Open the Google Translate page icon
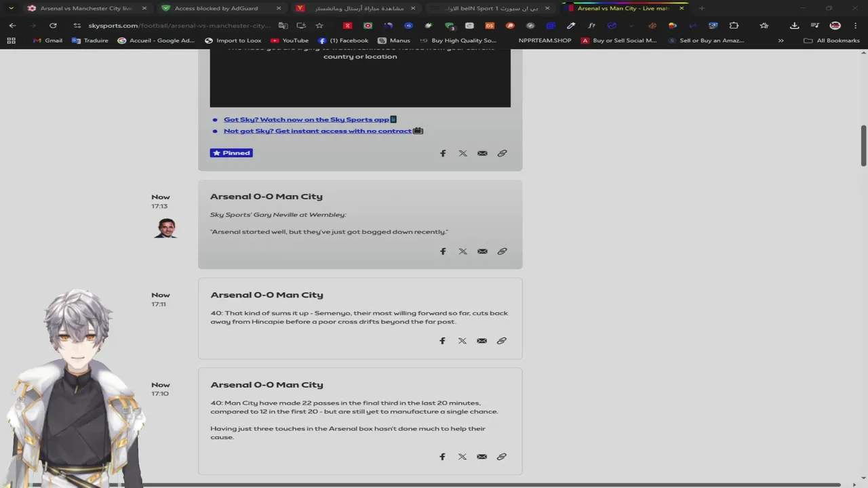Viewport: 868px width, 488px height. (x=283, y=26)
